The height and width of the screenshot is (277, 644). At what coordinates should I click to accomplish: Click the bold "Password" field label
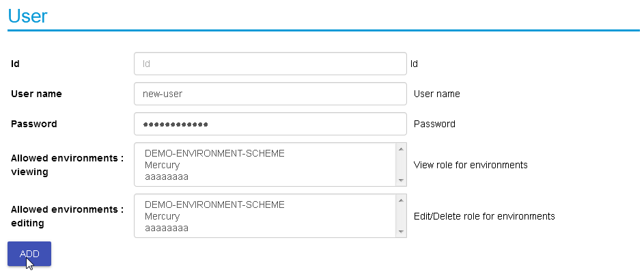pyautogui.click(x=34, y=124)
